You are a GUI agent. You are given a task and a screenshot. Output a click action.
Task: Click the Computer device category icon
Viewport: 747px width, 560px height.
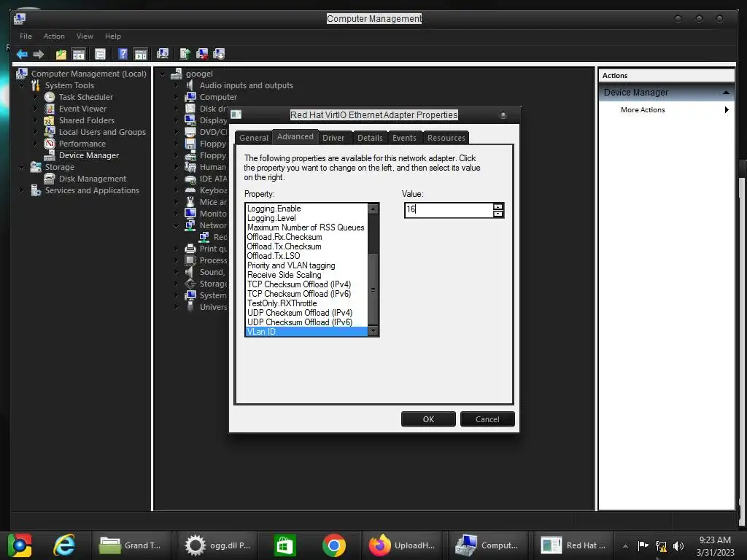[190, 97]
